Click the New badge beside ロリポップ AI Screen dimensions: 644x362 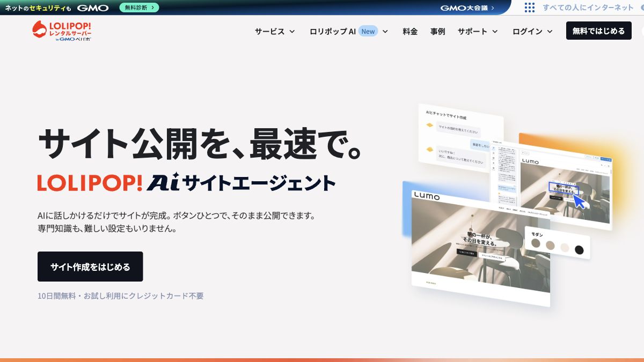pos(368,31)
